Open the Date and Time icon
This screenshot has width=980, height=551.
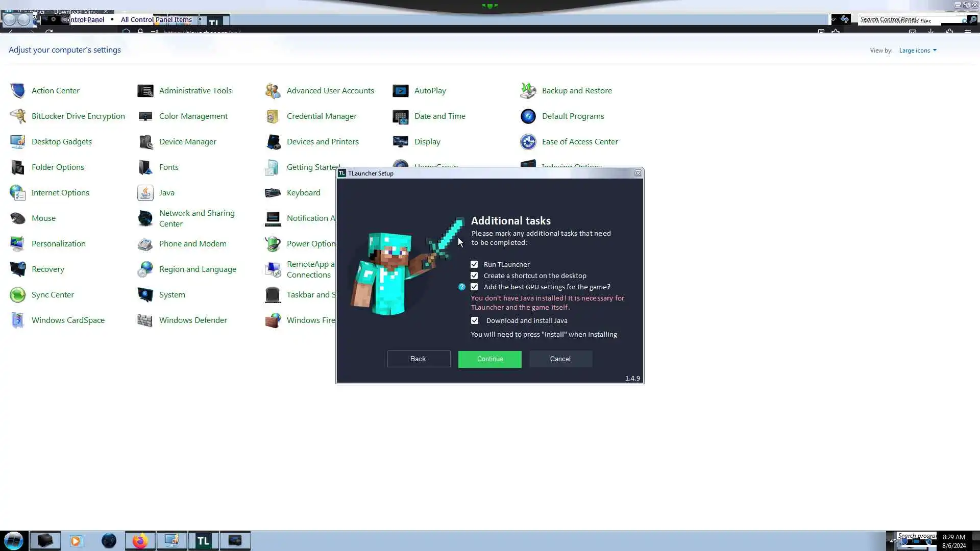click(401, 116)
